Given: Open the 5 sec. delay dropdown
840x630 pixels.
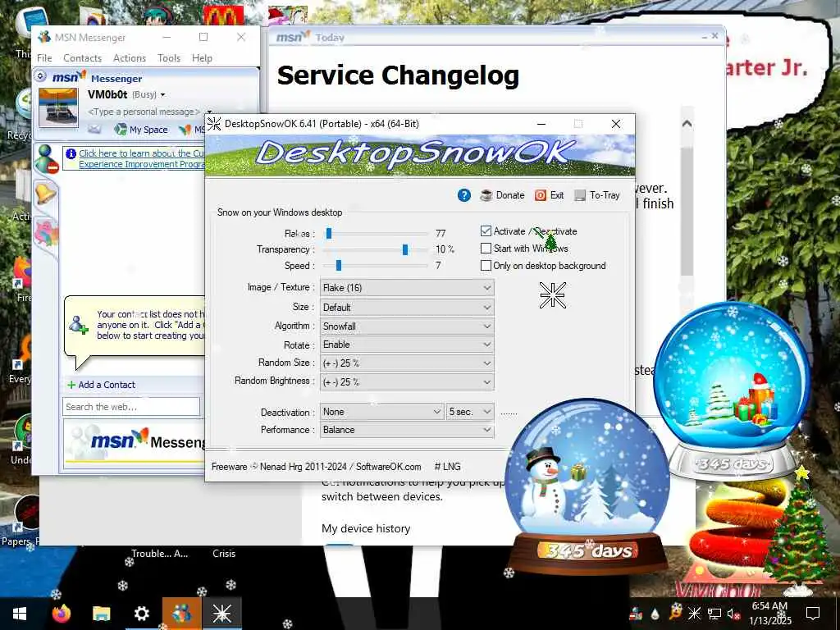Looking at the screenshot, I should (x=470, y=412).
